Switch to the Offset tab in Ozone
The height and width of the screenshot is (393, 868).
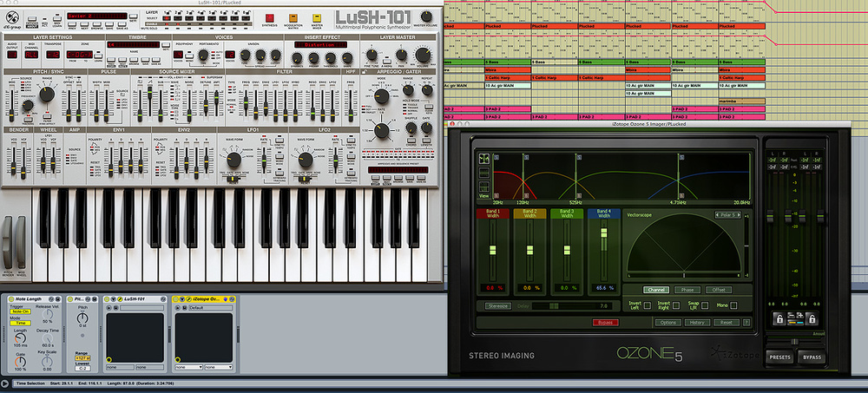click(719, 290)
